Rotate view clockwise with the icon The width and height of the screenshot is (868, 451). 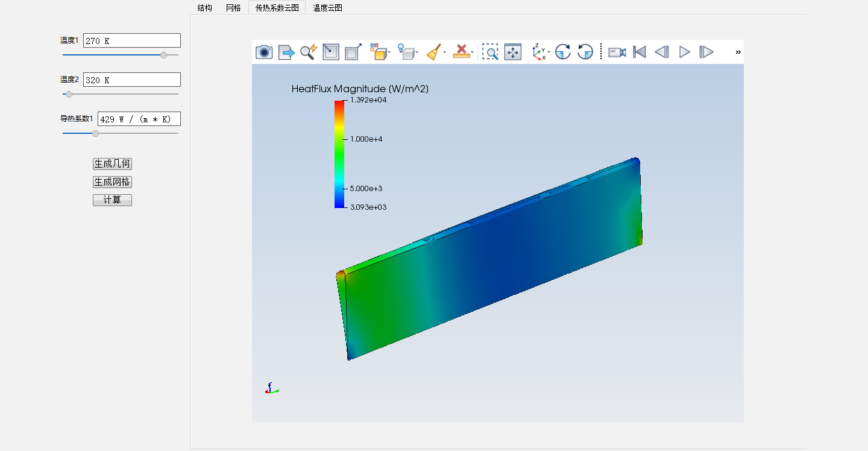563,52
